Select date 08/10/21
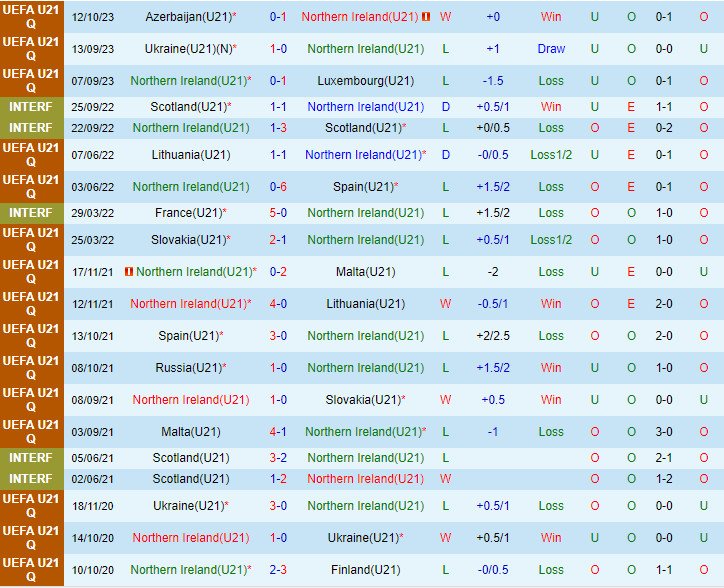The width and height of the screenshot is (724, 588). 92,368
